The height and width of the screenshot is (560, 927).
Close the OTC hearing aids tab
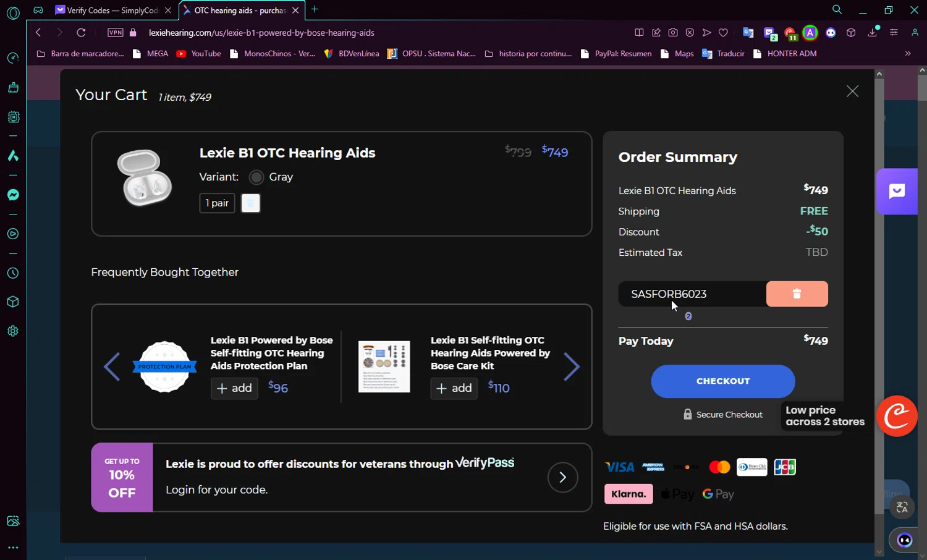(x=295, y=11)
